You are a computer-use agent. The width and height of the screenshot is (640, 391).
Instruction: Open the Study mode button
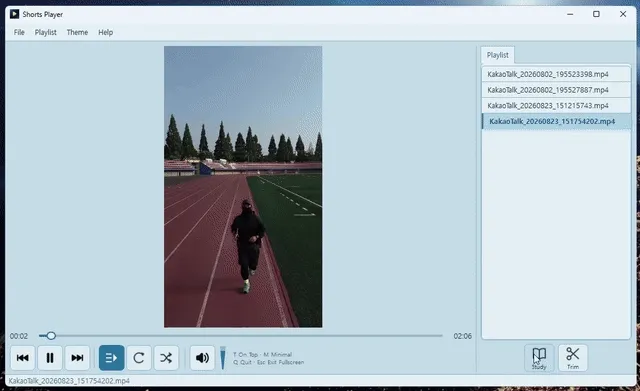(539, 358)
